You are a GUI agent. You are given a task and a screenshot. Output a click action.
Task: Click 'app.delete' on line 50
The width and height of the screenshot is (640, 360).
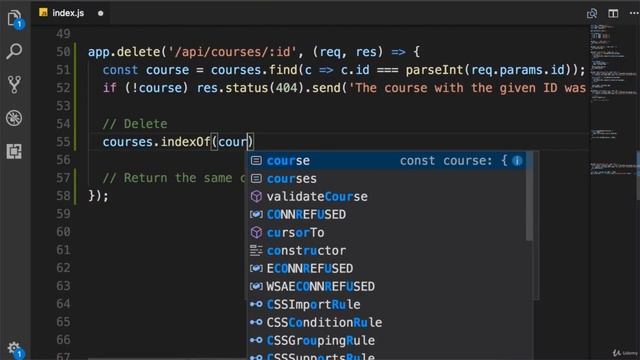[124, 52]
